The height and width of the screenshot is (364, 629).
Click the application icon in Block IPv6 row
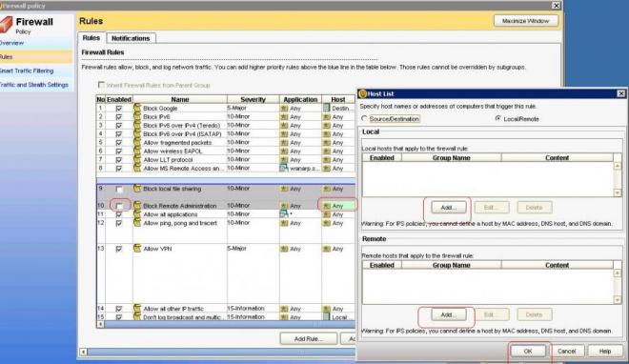click(x=284, y=117)
